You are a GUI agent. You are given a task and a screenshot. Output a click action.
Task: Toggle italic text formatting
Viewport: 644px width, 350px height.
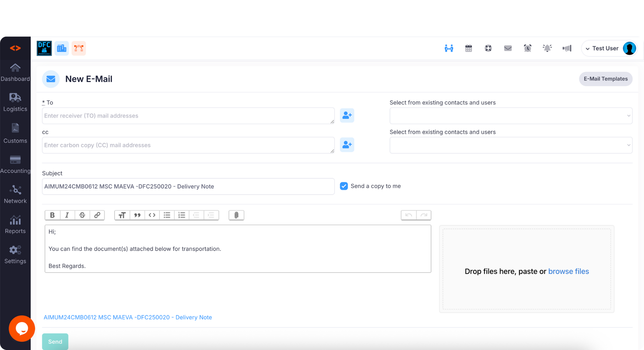pyautogui.click(x=67, y=215)
